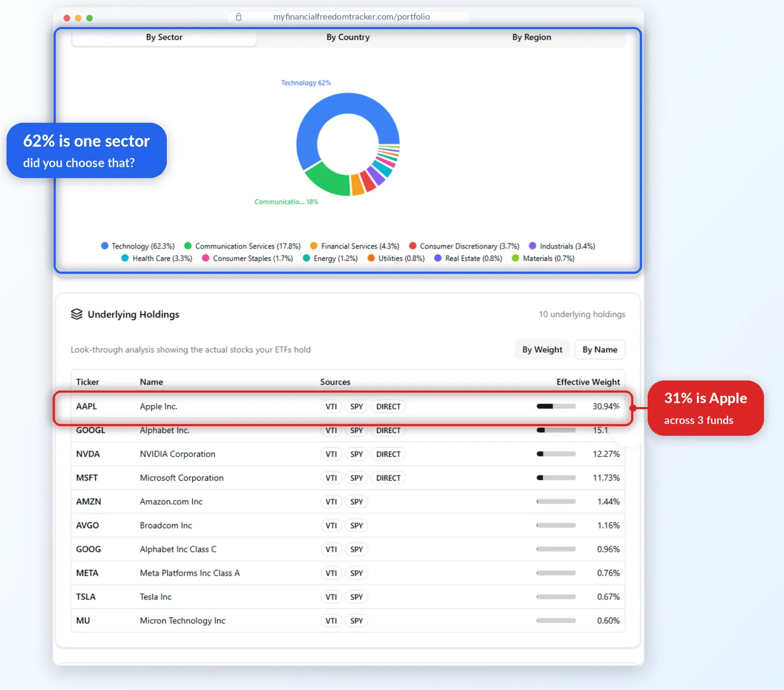This screenshot has height=690, width=784.
Task: Click the SPY badge in the Broadcom row
Action: coord(357,526)
